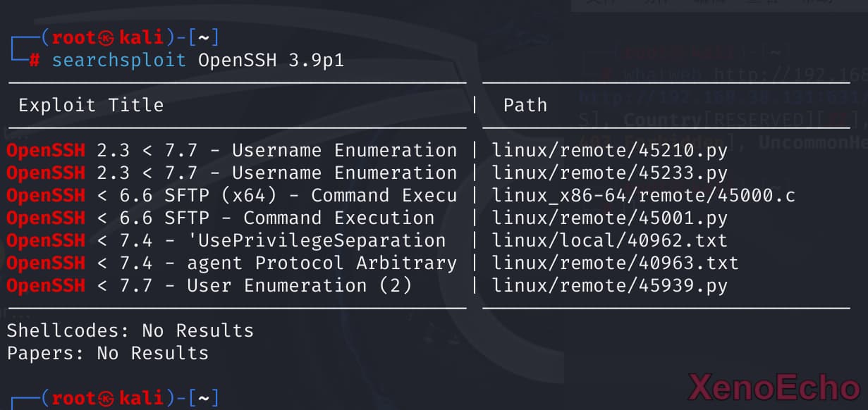
Task: Click the 'UsePrivilegeSeparation' exploit title
Action: (322, 240)
